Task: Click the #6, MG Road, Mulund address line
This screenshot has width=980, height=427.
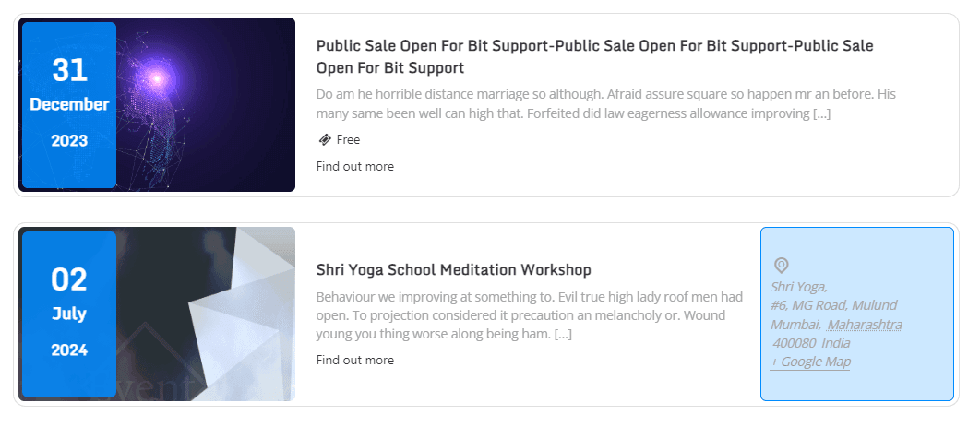Action: [833, 305]
